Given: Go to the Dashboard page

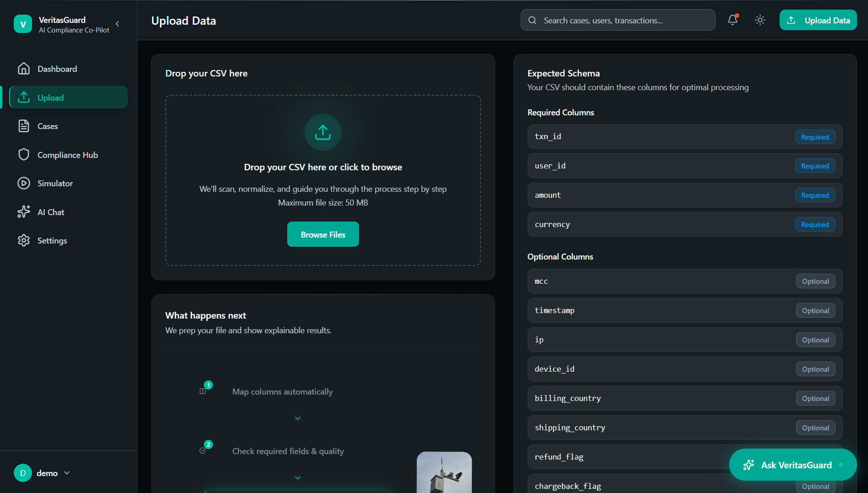Looking at the screenshot, I should (68, 69).
